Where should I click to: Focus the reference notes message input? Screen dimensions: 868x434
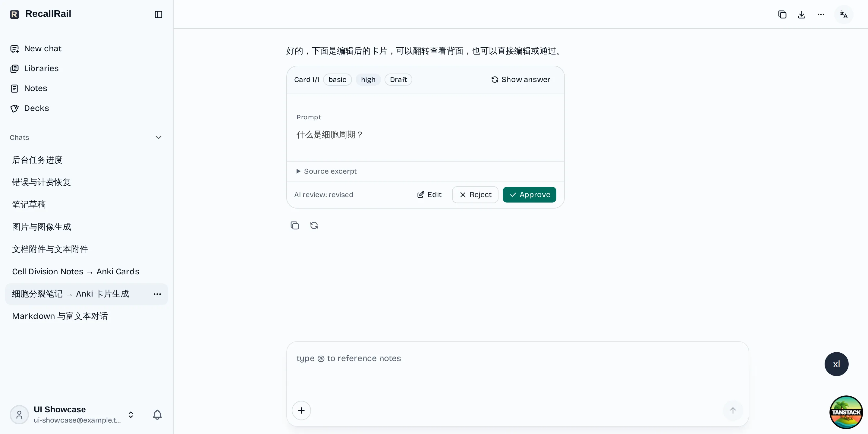pos(517,371)
